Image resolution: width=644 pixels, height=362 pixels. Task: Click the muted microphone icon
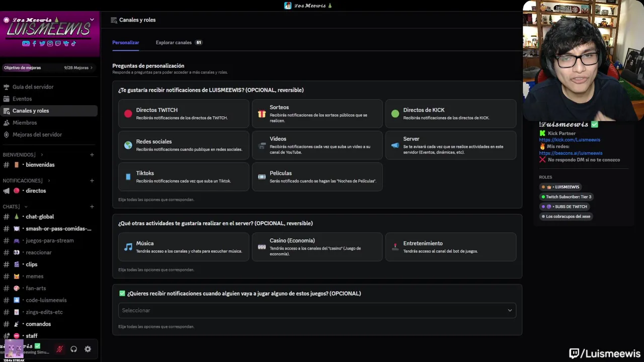coord(59,349)
